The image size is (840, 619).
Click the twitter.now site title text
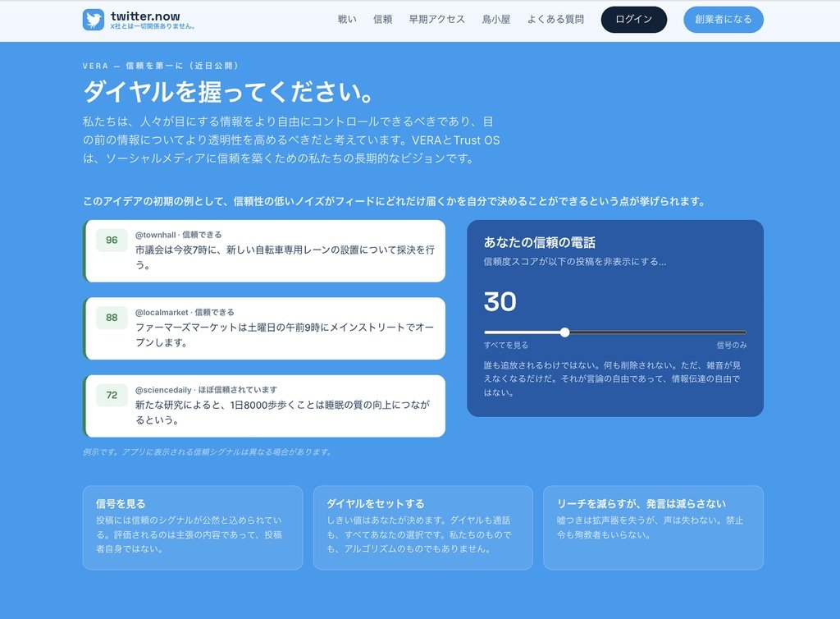tap(145, 16)
